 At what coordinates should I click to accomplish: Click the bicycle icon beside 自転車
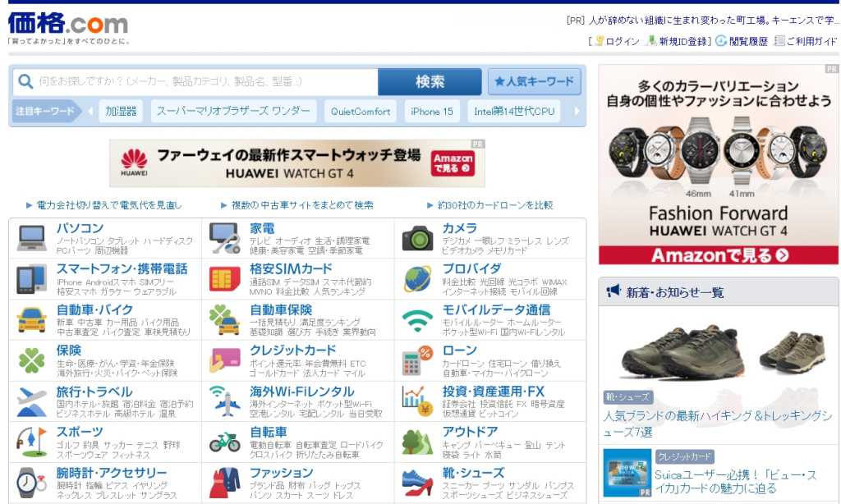[x=224, y=442]
